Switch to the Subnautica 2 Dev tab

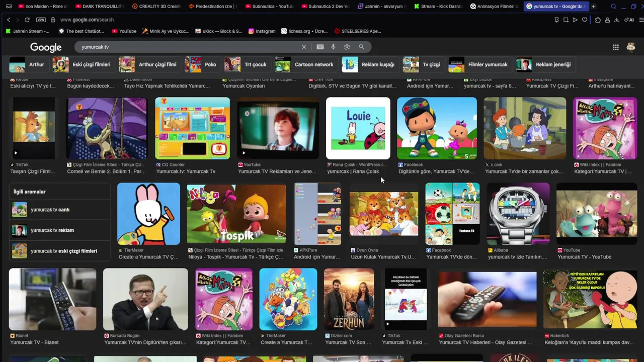325,7
